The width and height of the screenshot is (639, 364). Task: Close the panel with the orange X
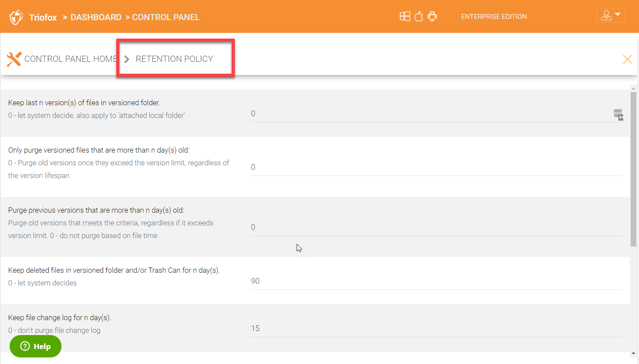click(627, 59)
